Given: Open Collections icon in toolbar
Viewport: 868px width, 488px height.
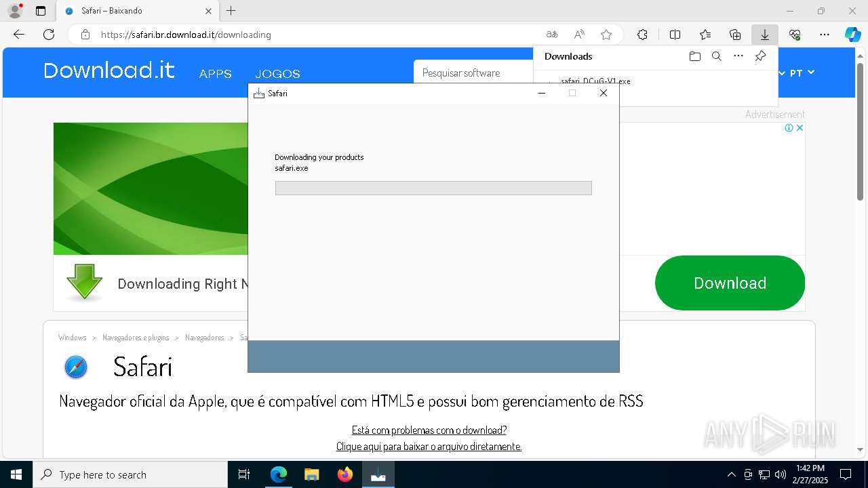Looking at the screenshot, I should click(x=735, y=35).
